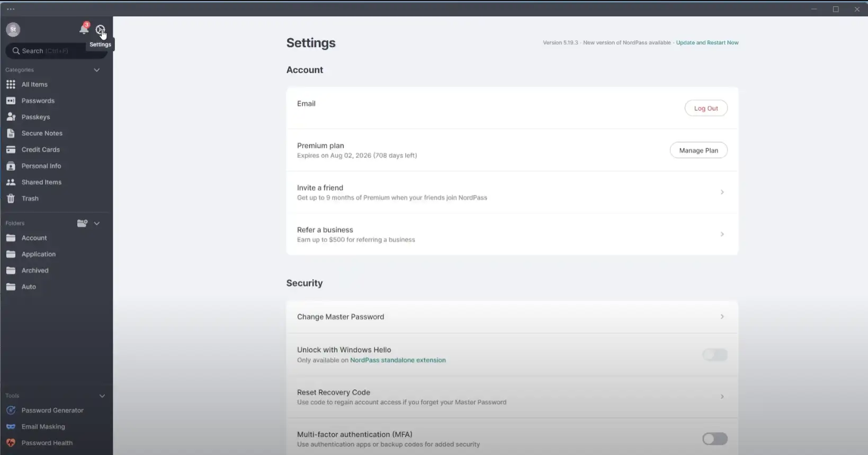Click the user profile avatar
The image size is (868, 455).
[13, 30]
